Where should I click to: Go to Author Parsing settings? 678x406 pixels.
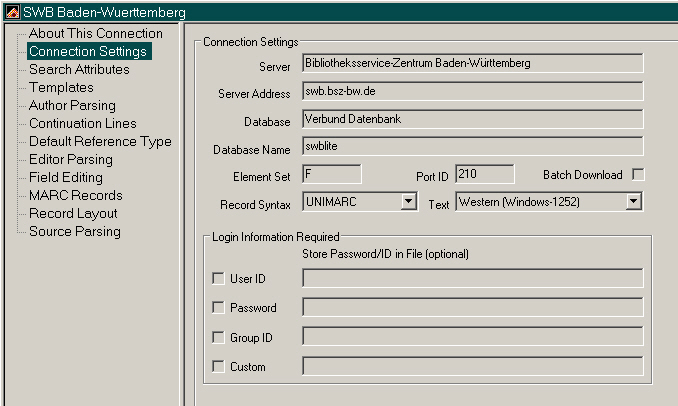click(72, 105)
